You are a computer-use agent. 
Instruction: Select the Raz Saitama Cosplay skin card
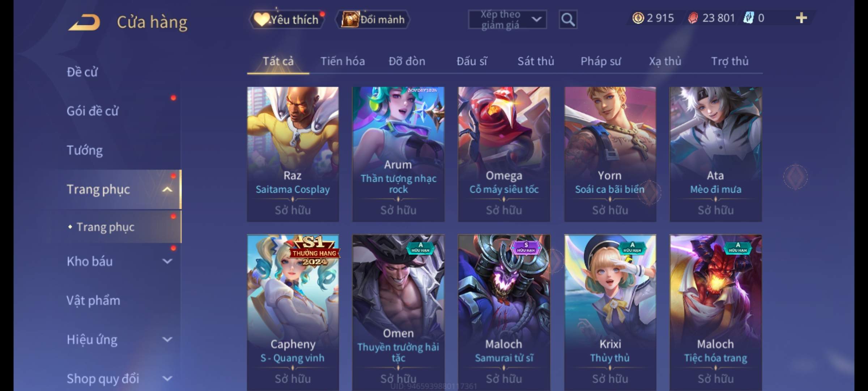pyautogui.click(x=293, y=154)
